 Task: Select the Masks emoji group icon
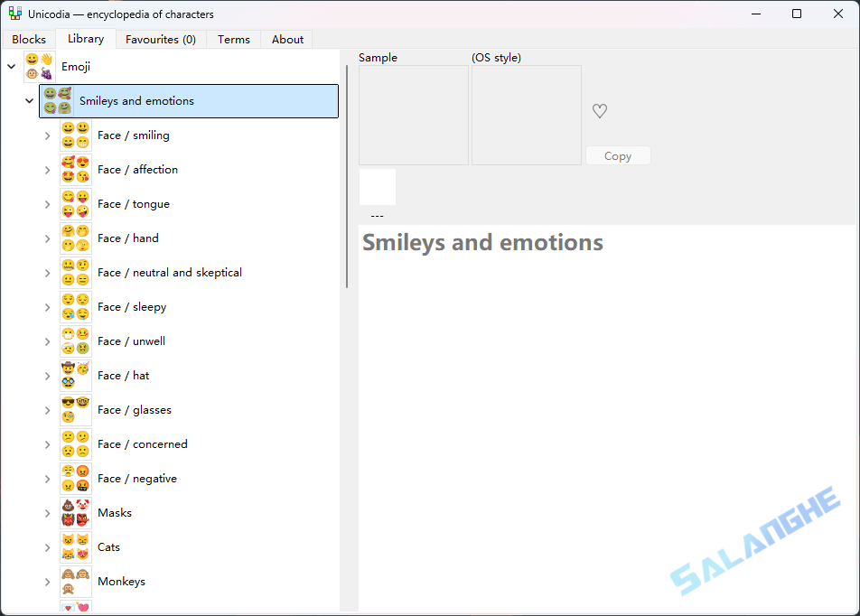(x=75, y=513)
